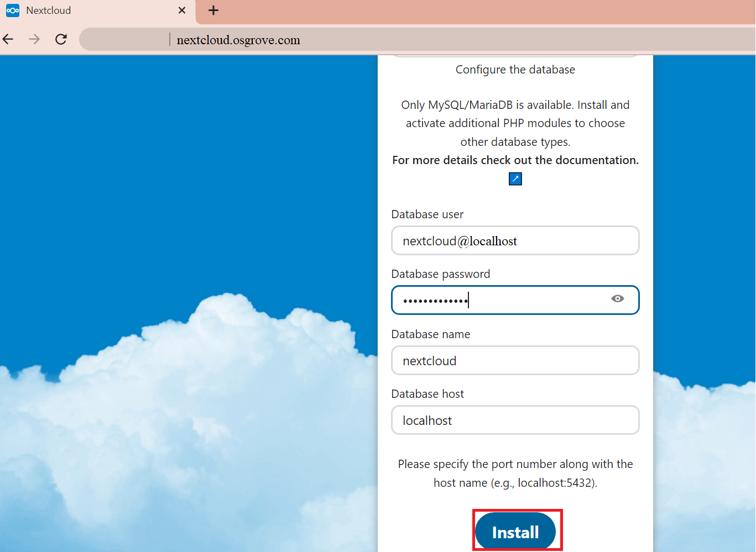The image size is (756, 552).
Task: Click the Nextcloud favicon on the browser tab
Action: tap(12, 10)
